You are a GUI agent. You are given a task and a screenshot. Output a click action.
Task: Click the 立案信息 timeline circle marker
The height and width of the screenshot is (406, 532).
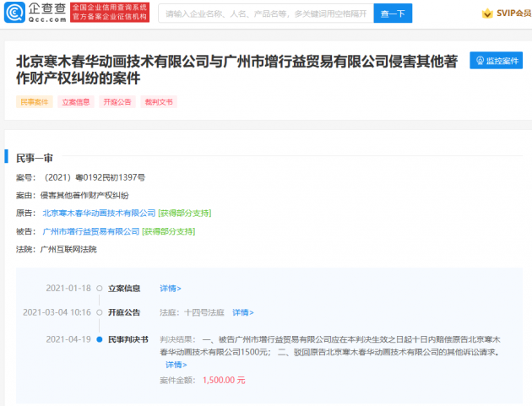[99, 288]
